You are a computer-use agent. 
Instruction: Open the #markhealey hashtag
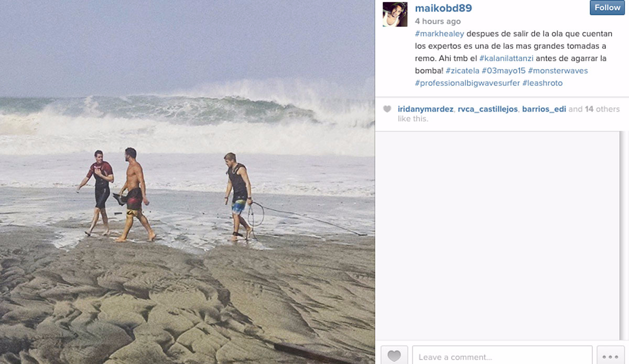click(x=439, y=34)
